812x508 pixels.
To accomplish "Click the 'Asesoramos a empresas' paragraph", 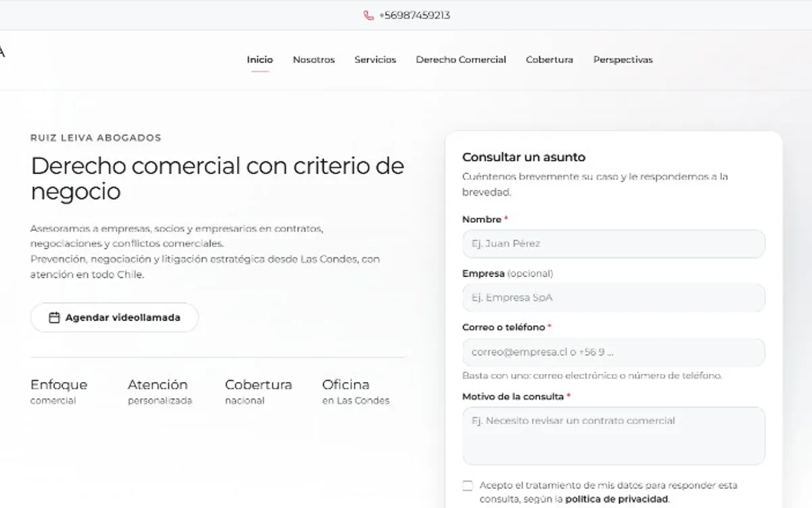I will coord(205,252).
